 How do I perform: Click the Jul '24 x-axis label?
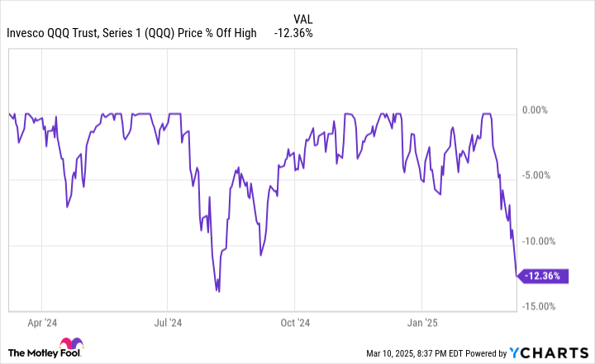(x=169, y=324)
